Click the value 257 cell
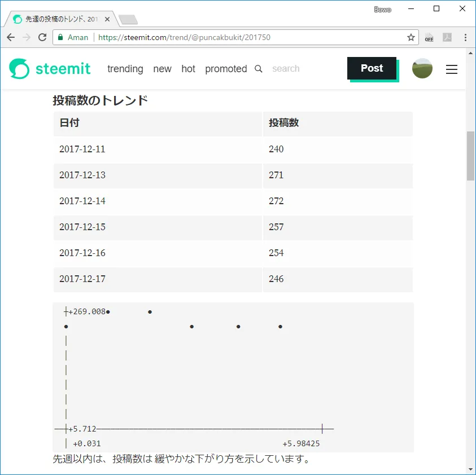Viewport: 476px width, 475px height. coord(338,227)
